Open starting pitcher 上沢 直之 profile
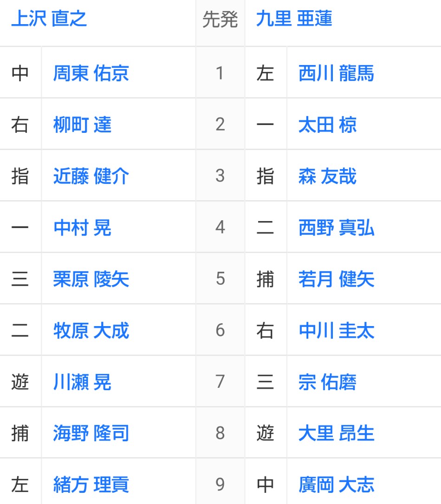 49,20
